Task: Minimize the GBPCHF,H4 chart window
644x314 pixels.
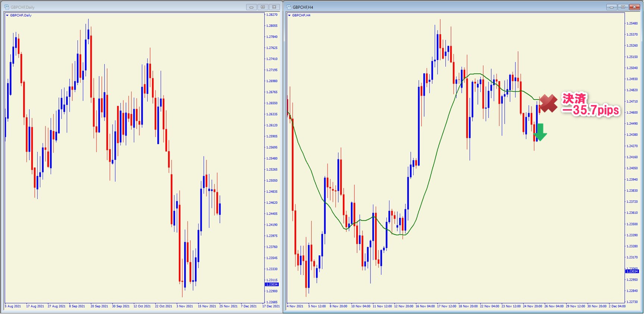Action: [x=612, y=7]
